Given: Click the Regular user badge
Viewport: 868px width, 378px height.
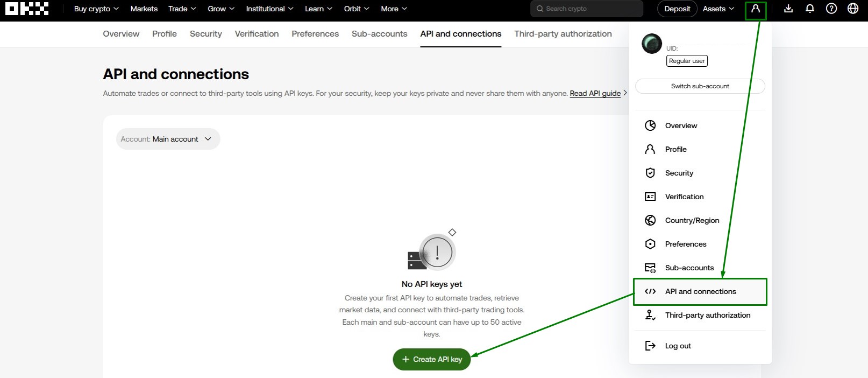Looking at the screenshot, I should (x=687, y=61).
